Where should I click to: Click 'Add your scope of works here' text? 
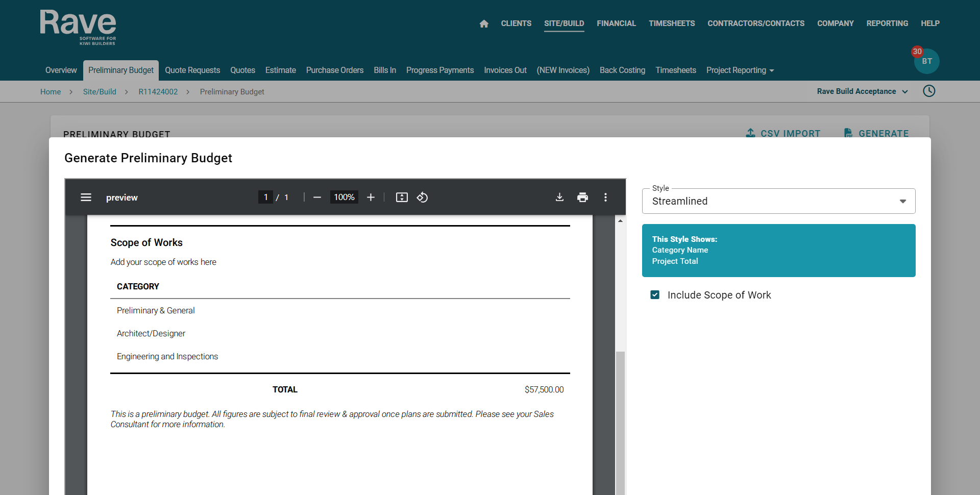(x=163, y=262)
